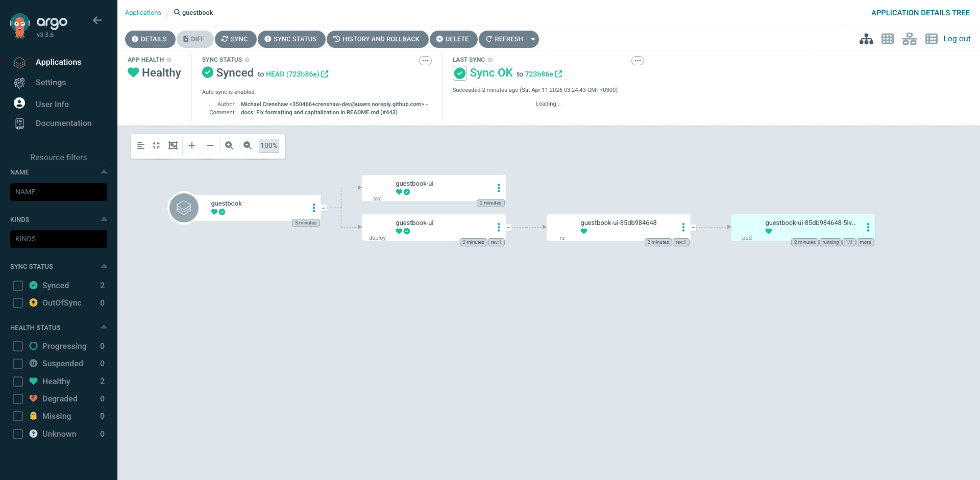The width and height of the screenshot is (980, 480).
Task: Switch to the network resource view
Action: tap(909, 39)
